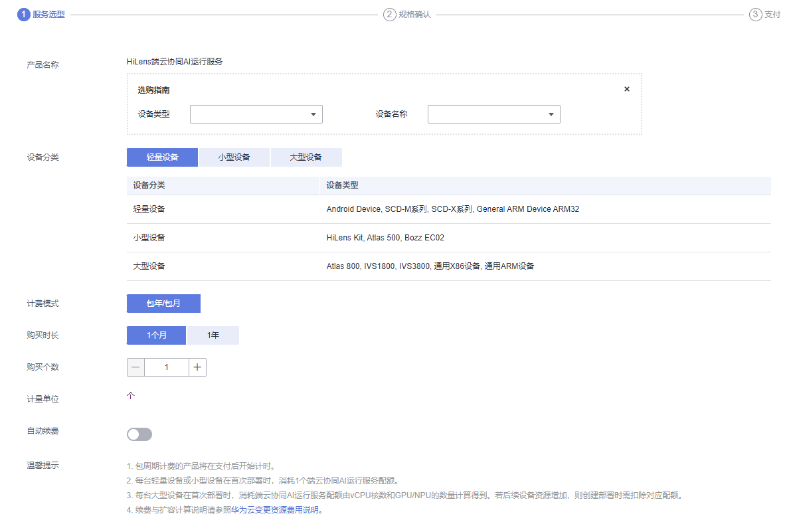Select 1年 purchase duration

[x=213, y=335]
